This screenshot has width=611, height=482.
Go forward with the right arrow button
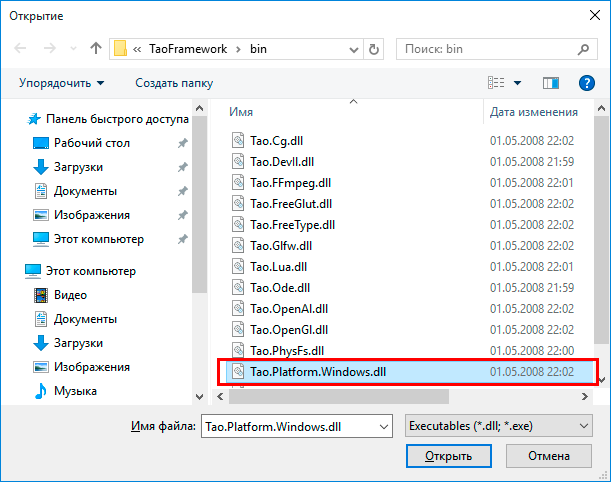click(x=49, y=49)
